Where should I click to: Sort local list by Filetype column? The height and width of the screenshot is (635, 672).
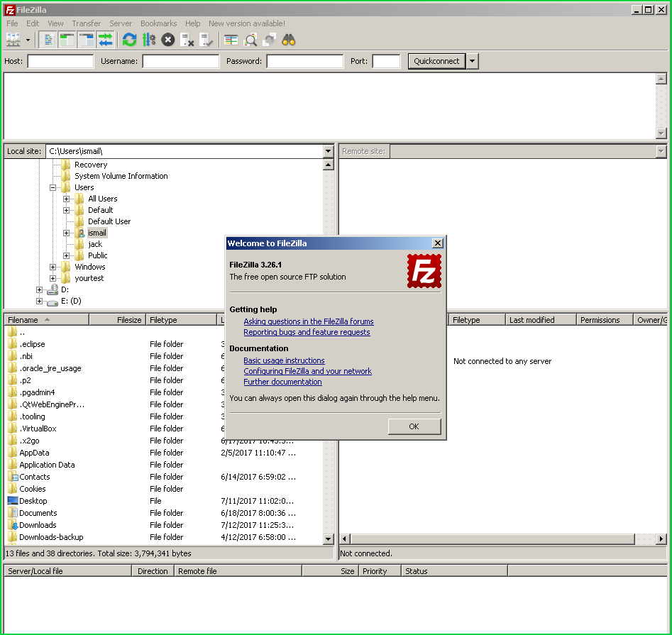[181, 320]
